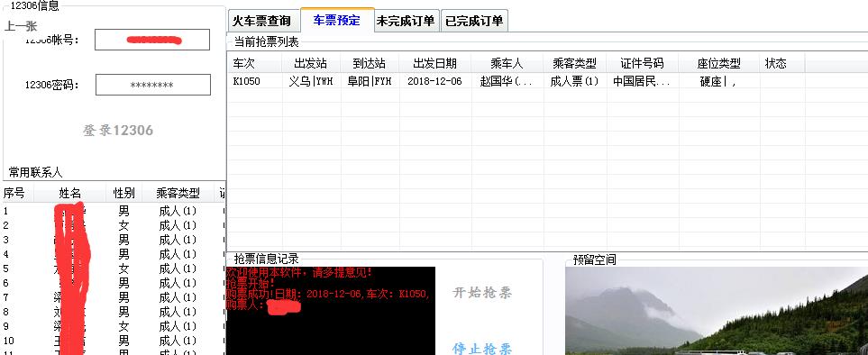
Task: Click the black ticket log console
Action: click(331, 311)
